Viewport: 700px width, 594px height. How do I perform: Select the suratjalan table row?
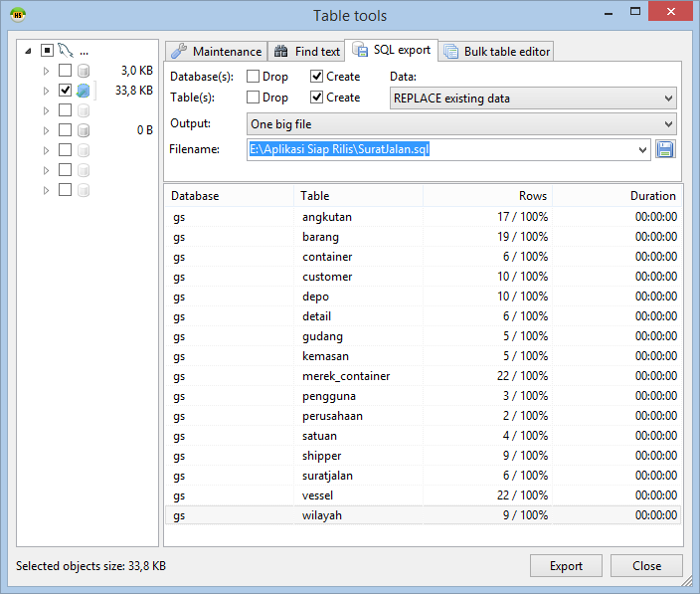[424, 476]
